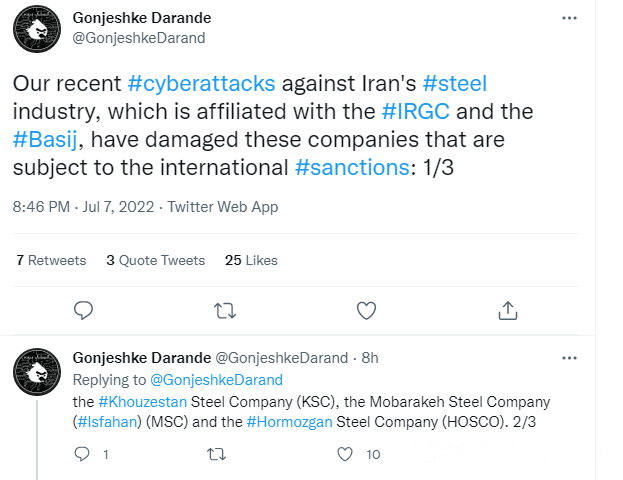View the 25 Likes list
The image size is (623, 480).
point(251,260)
